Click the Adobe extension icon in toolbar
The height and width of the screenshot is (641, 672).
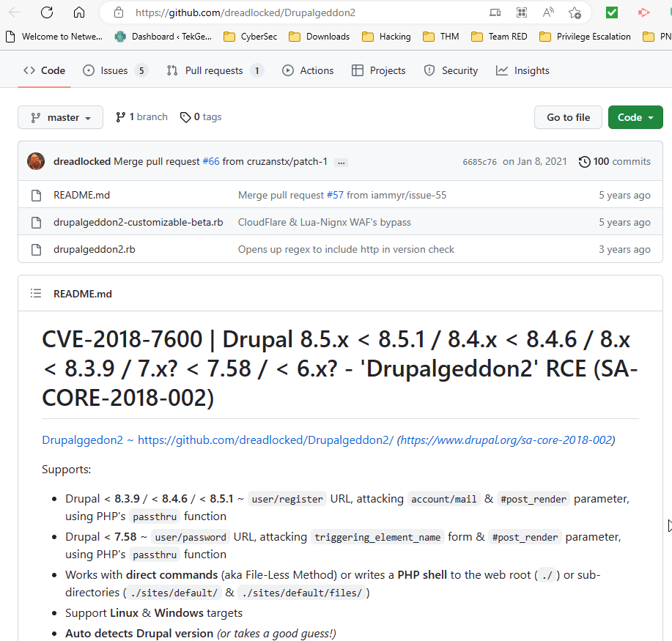(x=643, y=12)
